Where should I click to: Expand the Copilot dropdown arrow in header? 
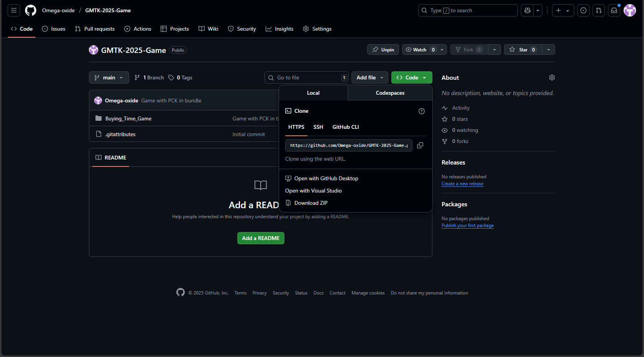click(x=538, y=10)
